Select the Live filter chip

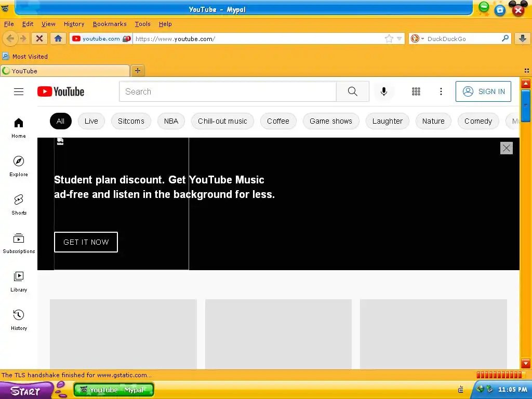tap(91, 121)
